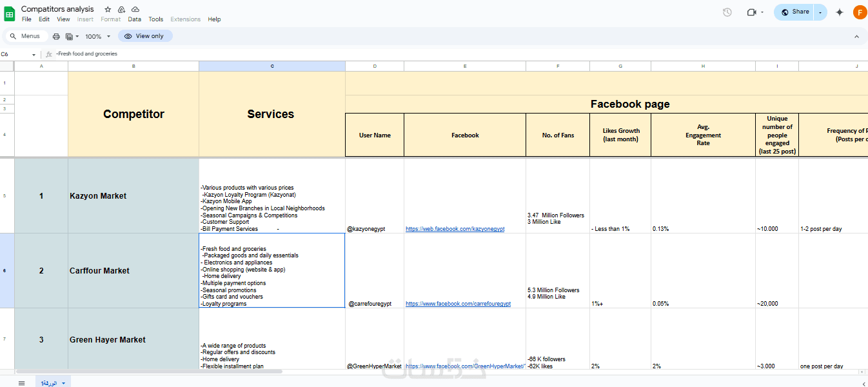Click the View only button
868x387 pixels.
pyautogui.click(x=144, y=36)
